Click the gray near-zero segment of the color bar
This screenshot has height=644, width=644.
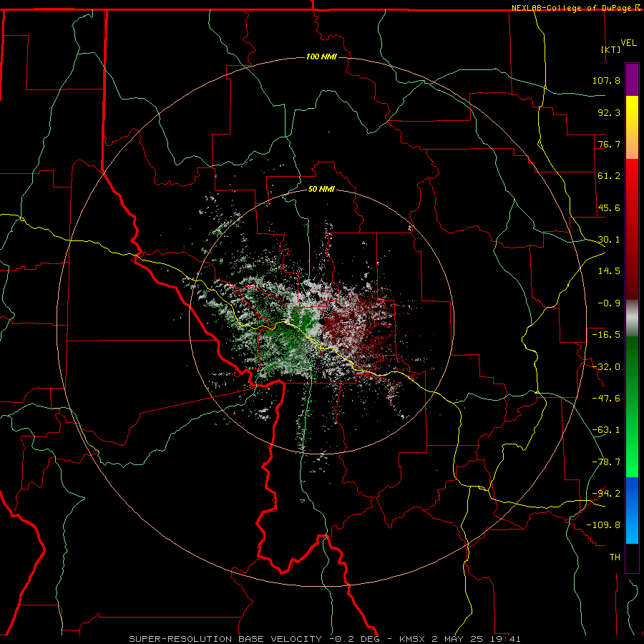click(x=632, y=318)
